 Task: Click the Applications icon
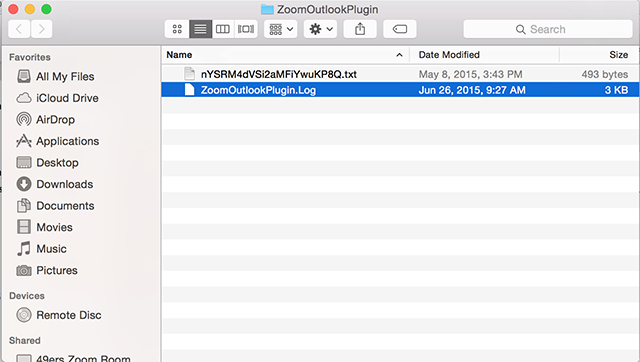point(24,141)
